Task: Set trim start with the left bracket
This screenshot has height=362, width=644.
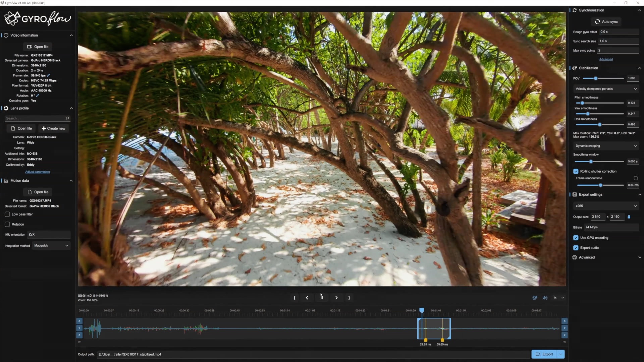Action: click(294, 298)
